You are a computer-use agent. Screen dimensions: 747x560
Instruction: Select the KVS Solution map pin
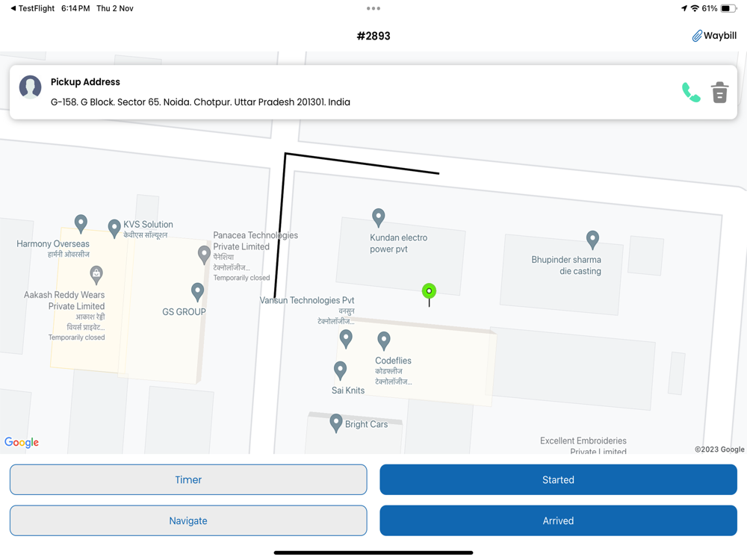[x=114, y=228]
